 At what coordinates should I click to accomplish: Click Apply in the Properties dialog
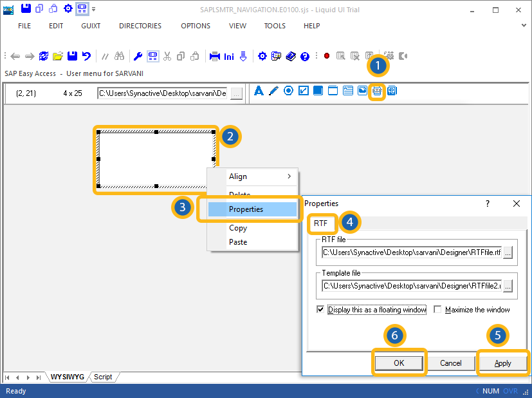(502, 363)
